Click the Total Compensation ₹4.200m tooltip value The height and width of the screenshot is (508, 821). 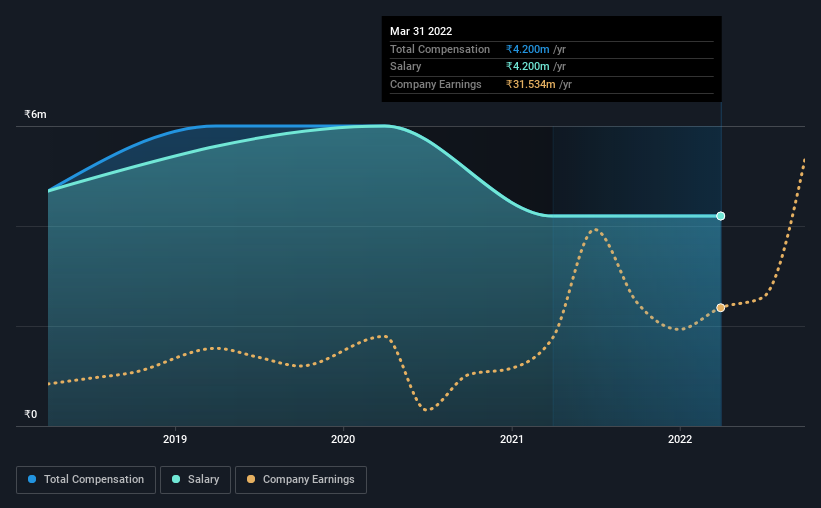coord(528,49)
